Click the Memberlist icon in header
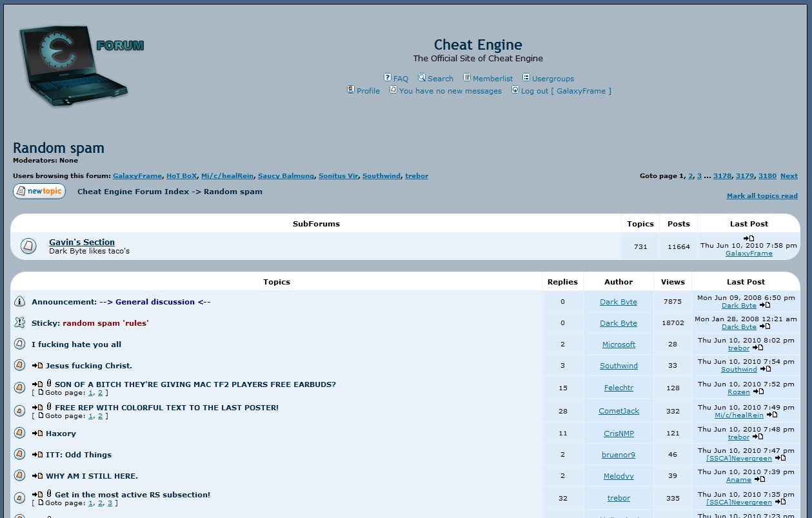This screenshot has width=812, height=518. [467, 77]
